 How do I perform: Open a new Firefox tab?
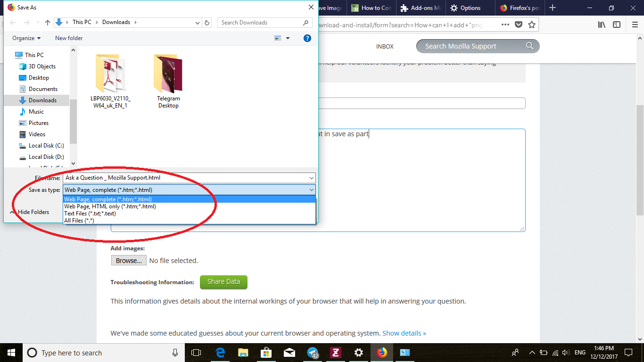(553, 8)
